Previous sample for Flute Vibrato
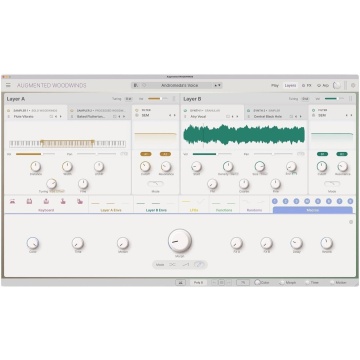This screenshot has width=360, height=360. coord(56,117)
